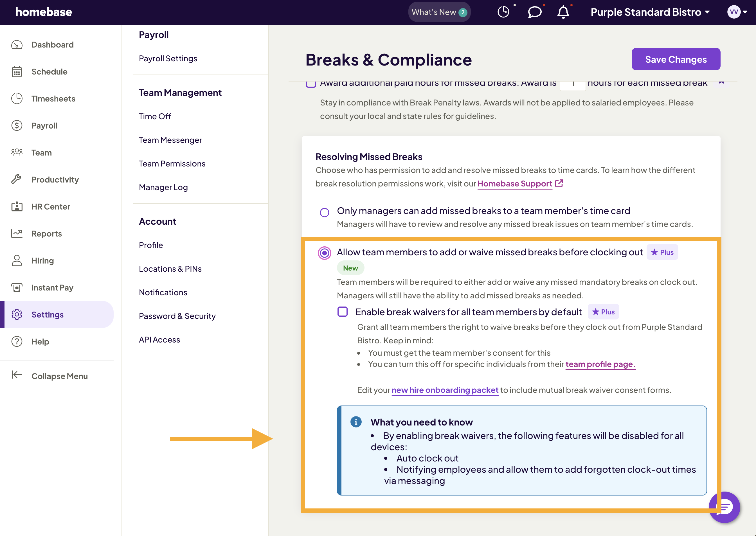Expand the VV account avatar menu

737,12
